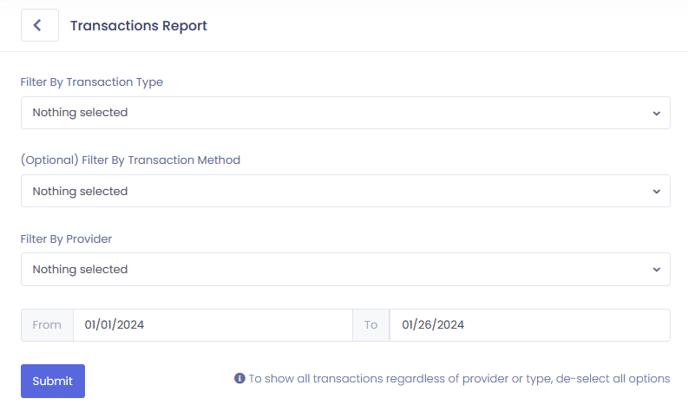688x418 pixels.
Task: Click the 'Filter By Provider' label
Action: (66, 239)
